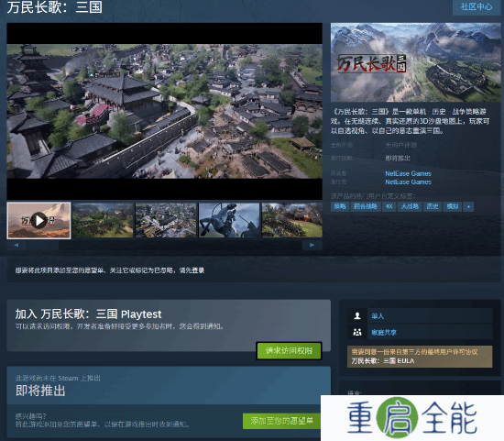Open NetEase Games developer link
The width and height of the screenshot is (504, 441).
(408, 173)
